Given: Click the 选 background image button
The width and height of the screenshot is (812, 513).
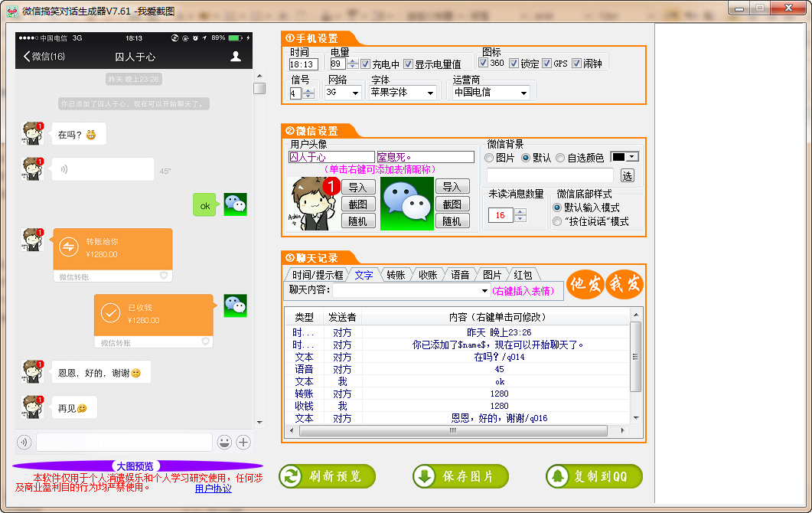Looking at the screenshot, I should (x=627, y=175).
